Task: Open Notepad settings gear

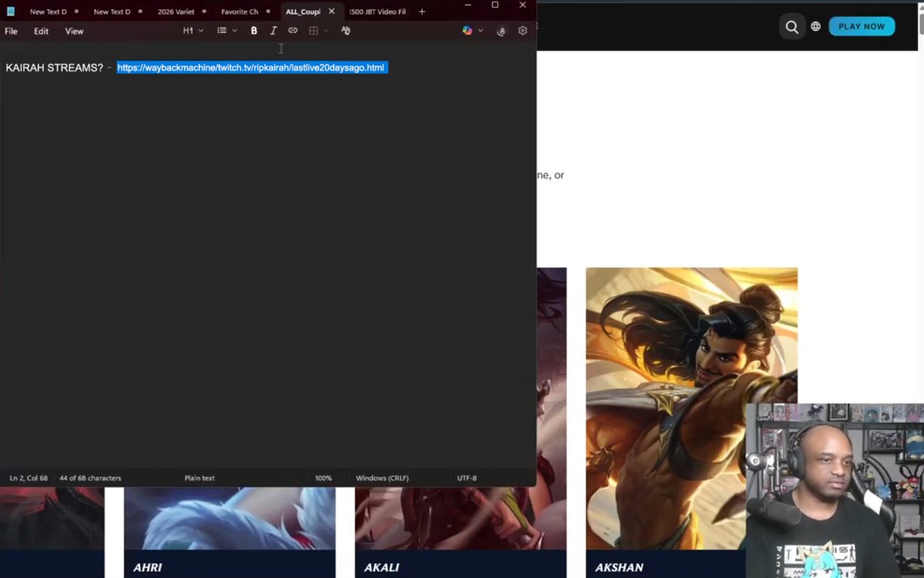Action: pyautogui.click(x=523, y=31)
